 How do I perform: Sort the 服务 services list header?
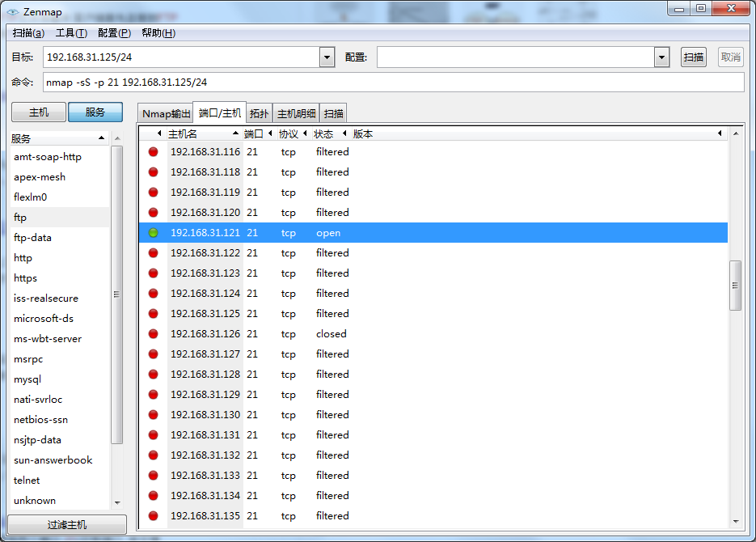pyautogui.click(x=59, y=139)
